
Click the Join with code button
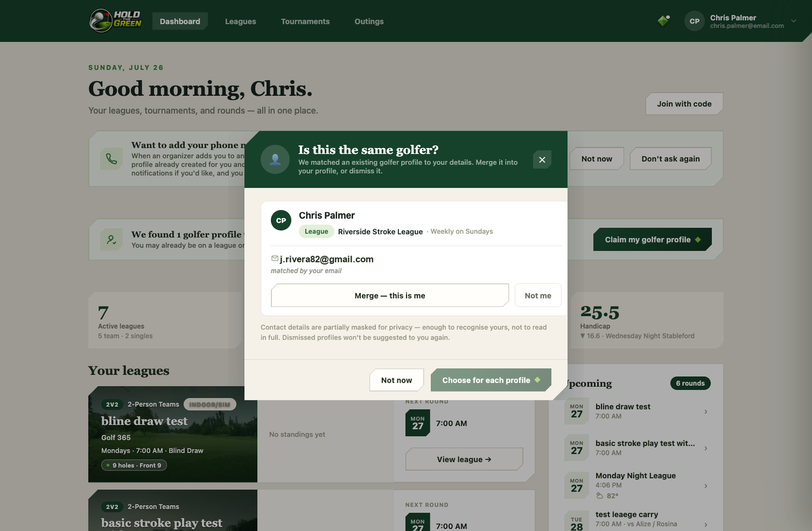click(684, 104)
